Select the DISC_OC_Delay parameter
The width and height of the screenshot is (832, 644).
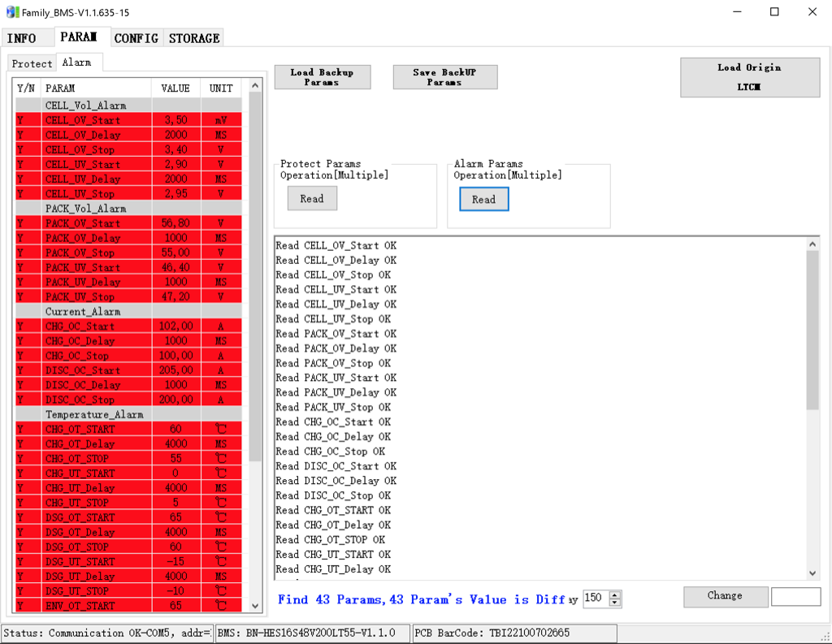[x=128, y=385]
